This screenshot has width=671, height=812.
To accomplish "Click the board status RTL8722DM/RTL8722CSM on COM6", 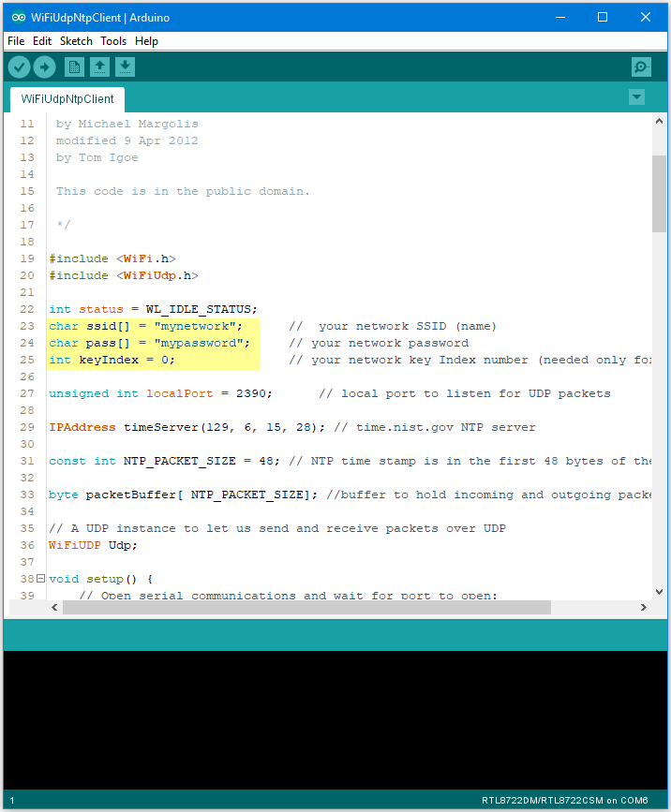I will pyautogui.click(x=565, y=801).
